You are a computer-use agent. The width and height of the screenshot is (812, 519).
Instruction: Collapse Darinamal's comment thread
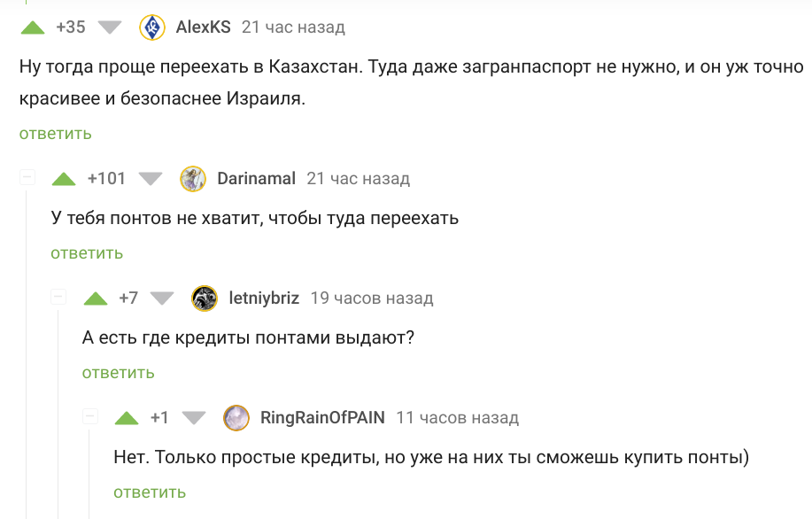click(27, 178)
